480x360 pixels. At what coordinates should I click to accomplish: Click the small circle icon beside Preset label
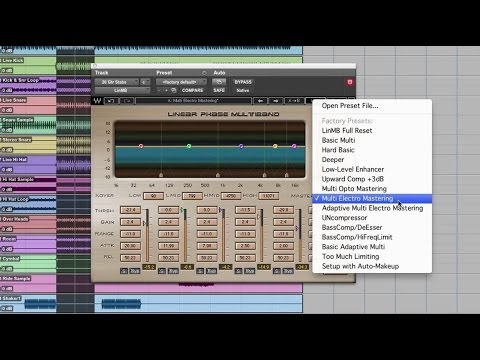(x=204, y=73)
